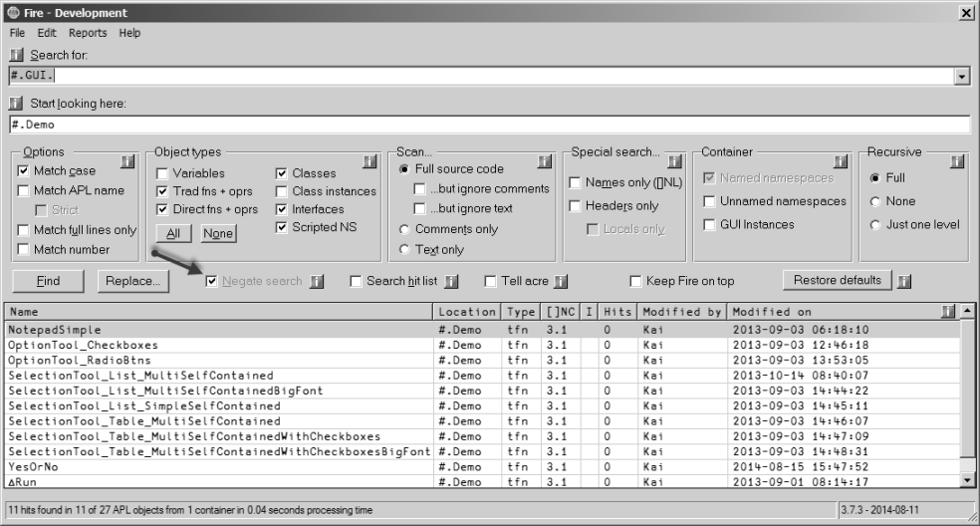Open the Container group info icon
Viewport: 980px width, 526px height.
(841, 162)
